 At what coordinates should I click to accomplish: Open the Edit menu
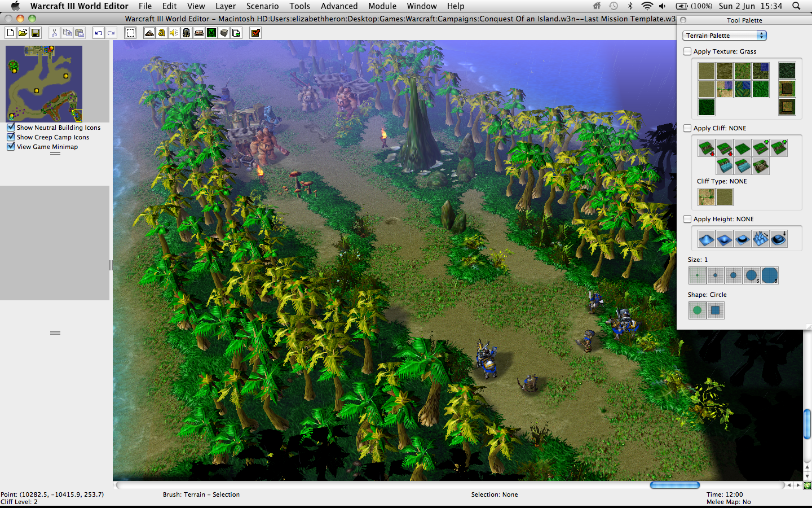pyautogui.click(x=169, y=6)
